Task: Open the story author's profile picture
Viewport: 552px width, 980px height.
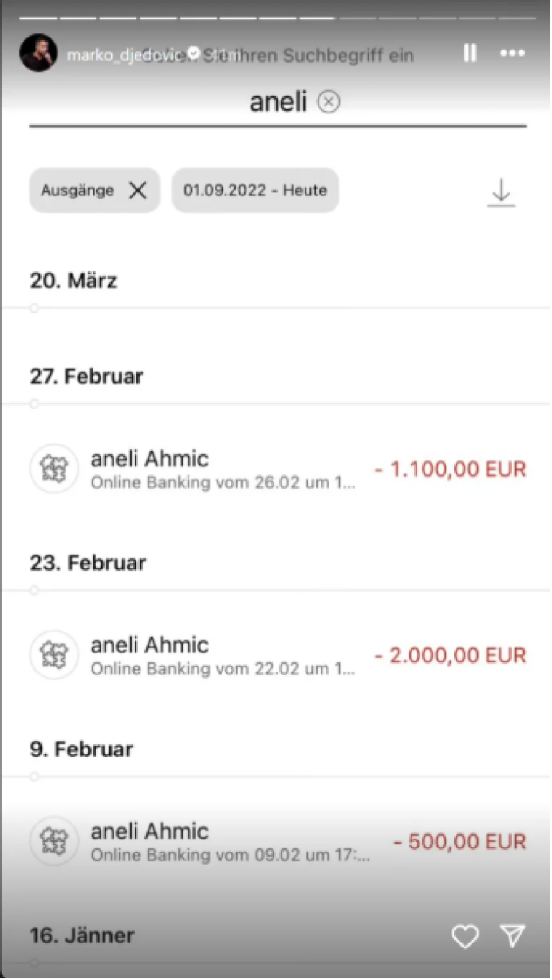Action: pos(38,53)
